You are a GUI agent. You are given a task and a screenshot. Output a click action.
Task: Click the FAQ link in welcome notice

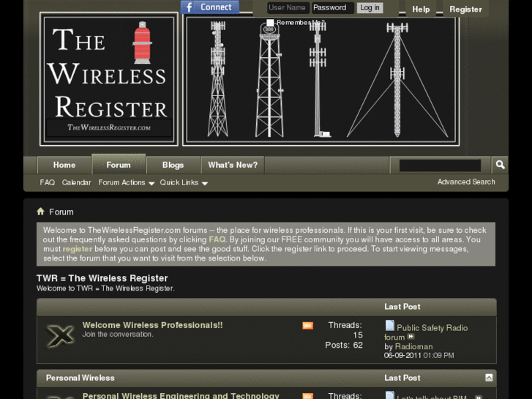click(x=217, y=239)
